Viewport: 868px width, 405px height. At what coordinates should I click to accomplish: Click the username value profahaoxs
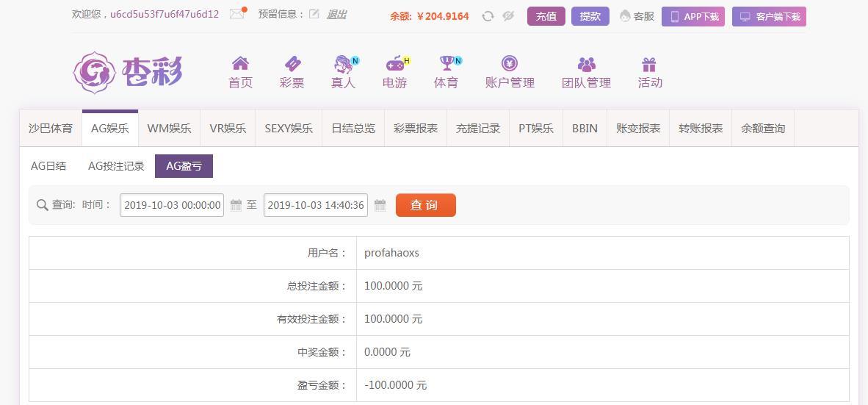(392, 253)
